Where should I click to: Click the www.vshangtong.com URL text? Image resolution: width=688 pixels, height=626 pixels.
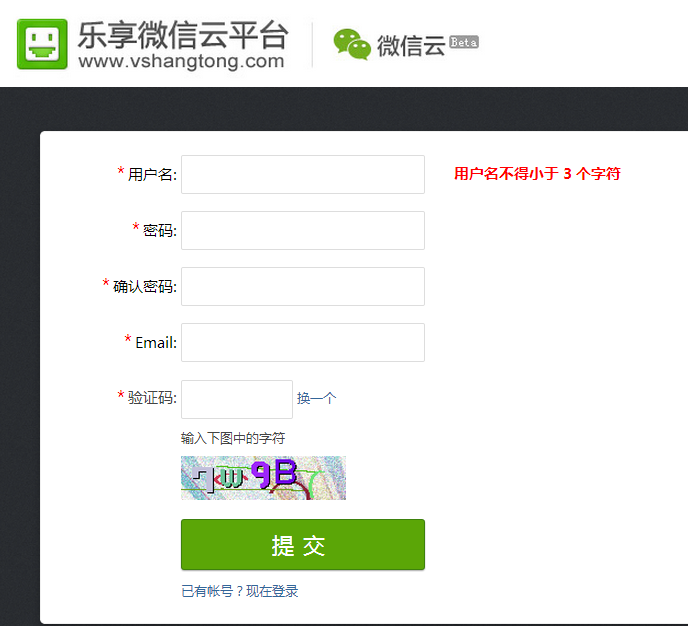pyautogui.click(x=181, y=62)
